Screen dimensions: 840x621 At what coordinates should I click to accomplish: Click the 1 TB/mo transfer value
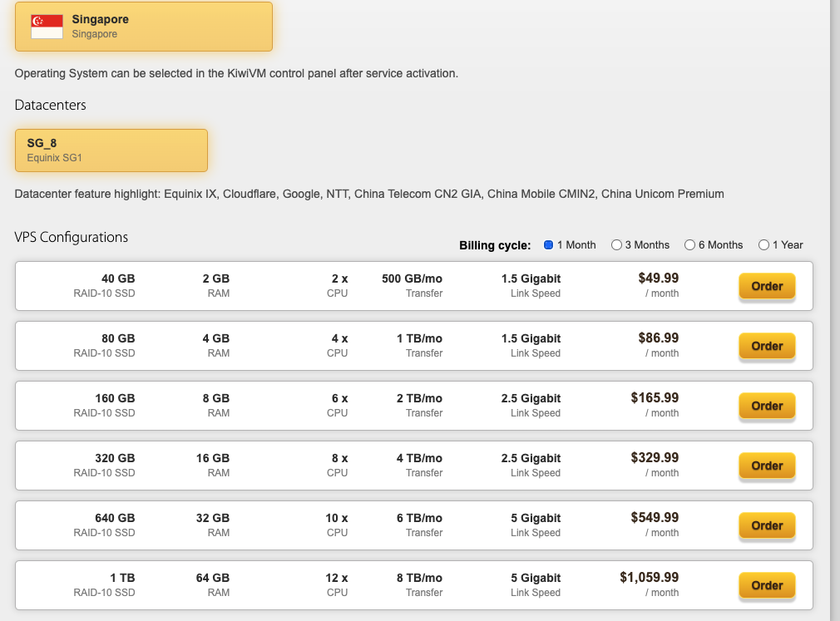pos(419,339)
